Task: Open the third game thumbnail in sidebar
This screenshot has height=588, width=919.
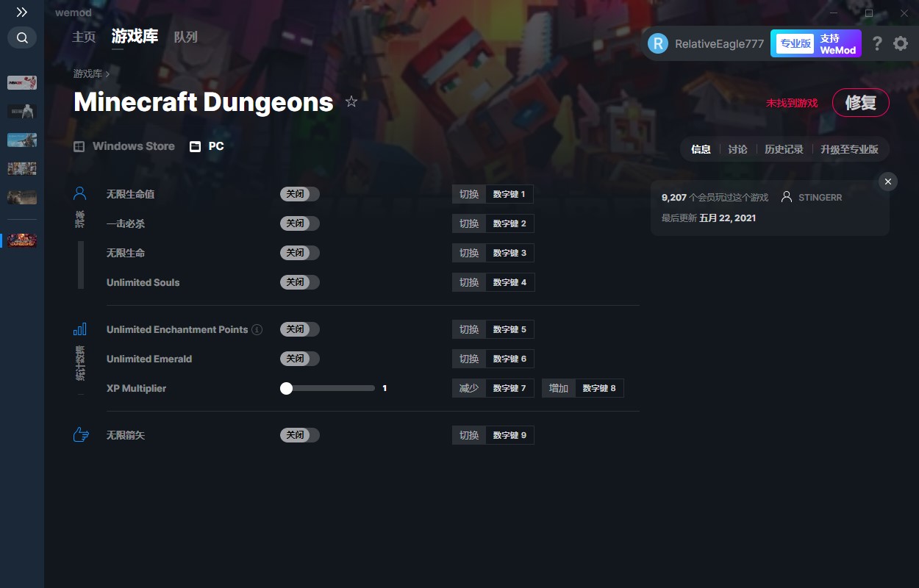Action: (x=22, y=140)
